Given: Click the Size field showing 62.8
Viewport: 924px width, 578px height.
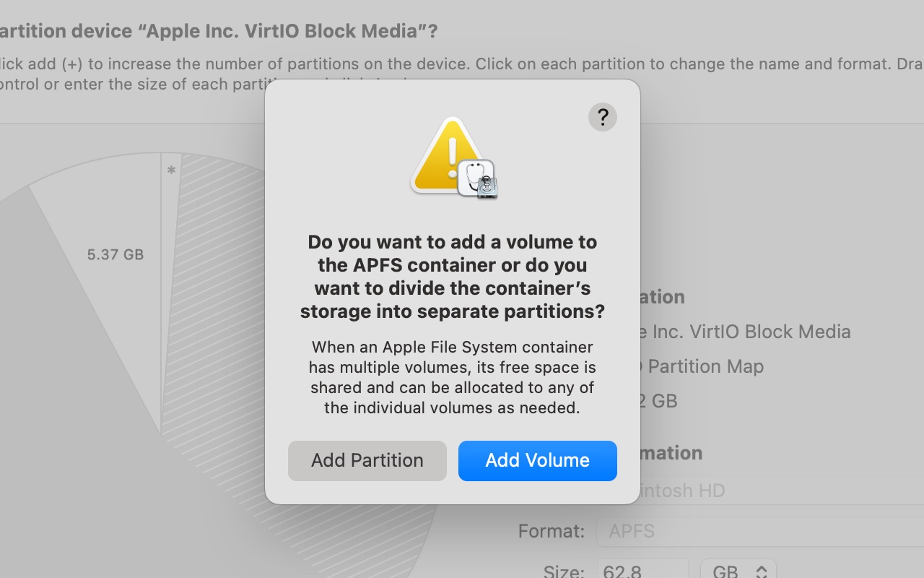Looking at the screenshot, I should click(642, 571).
